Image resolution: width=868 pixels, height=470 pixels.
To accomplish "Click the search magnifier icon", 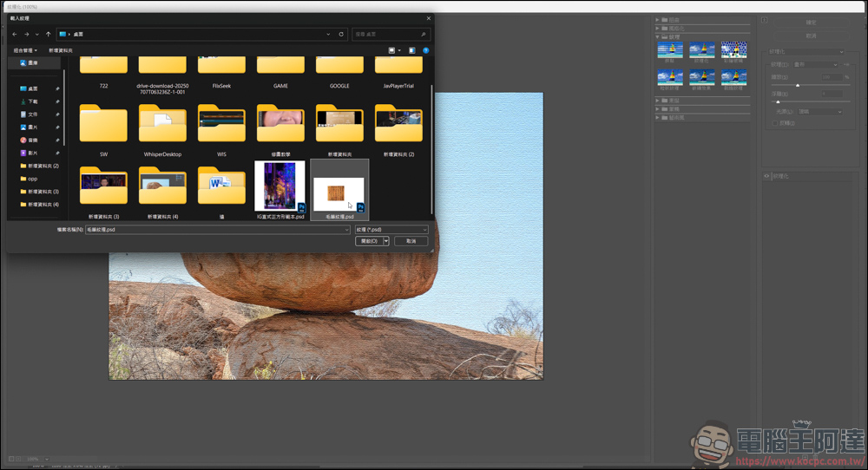I will pyautogui.click(x=424, y=35).
